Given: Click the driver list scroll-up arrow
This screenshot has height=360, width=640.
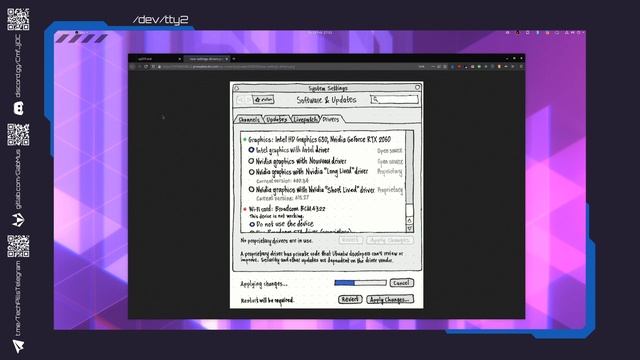Looking at the screenshot, I should (409, 220).
